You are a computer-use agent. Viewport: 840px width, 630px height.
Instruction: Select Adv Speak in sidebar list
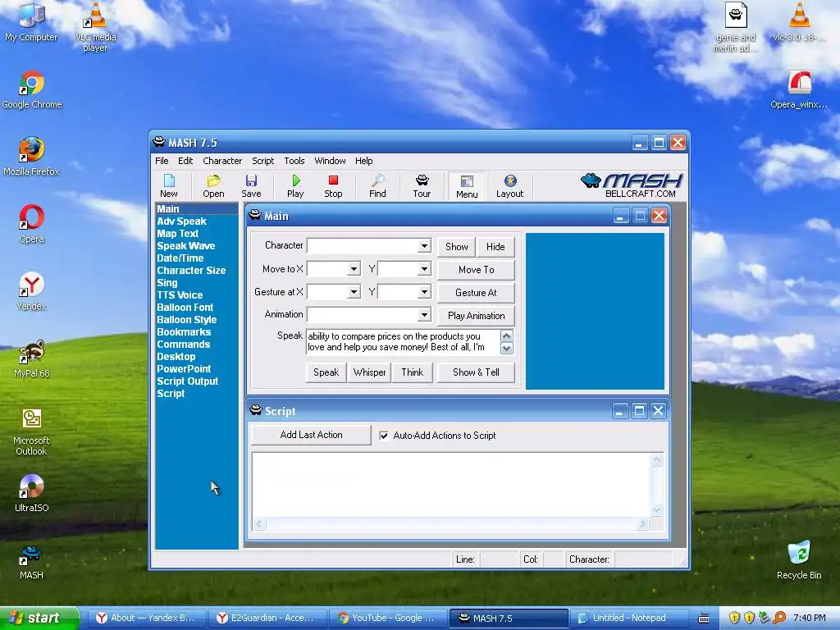coord(181,221)
